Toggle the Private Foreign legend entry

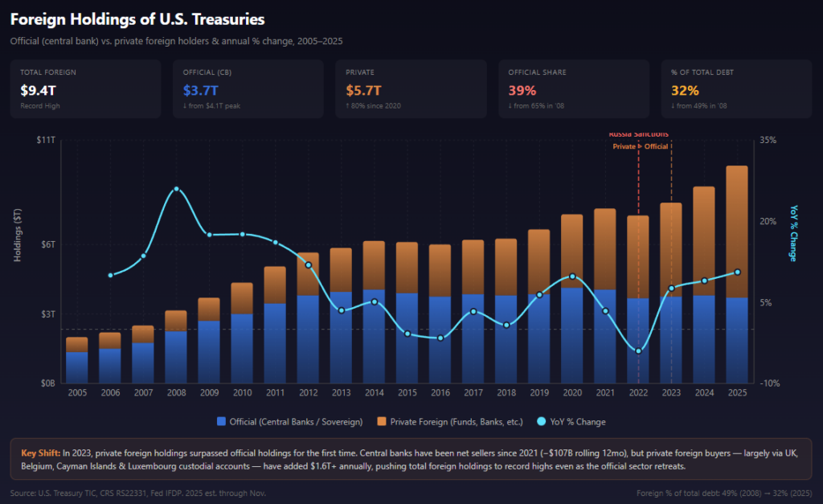click(450, 421)
